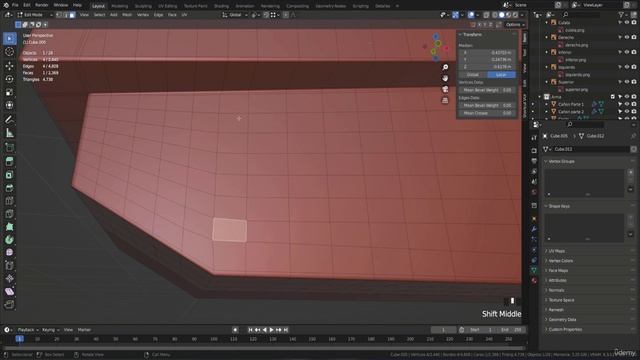The image size is (640, 360).
Task: Enable face select mode
Action: [72, 15]
